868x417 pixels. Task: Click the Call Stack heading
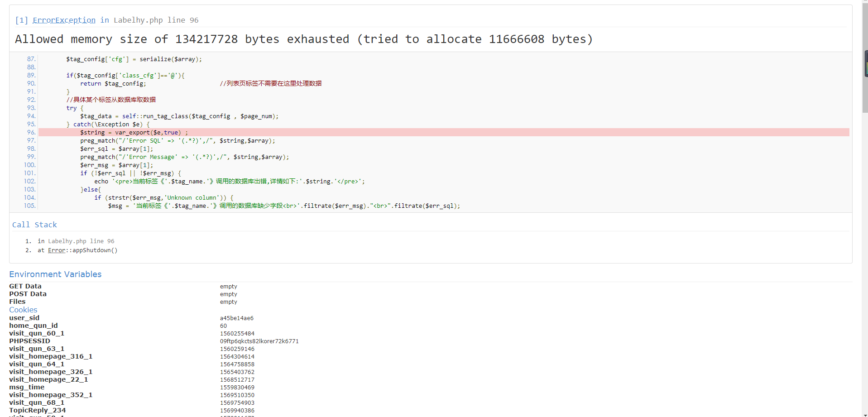pyautogui.click(x=34, y=225)
